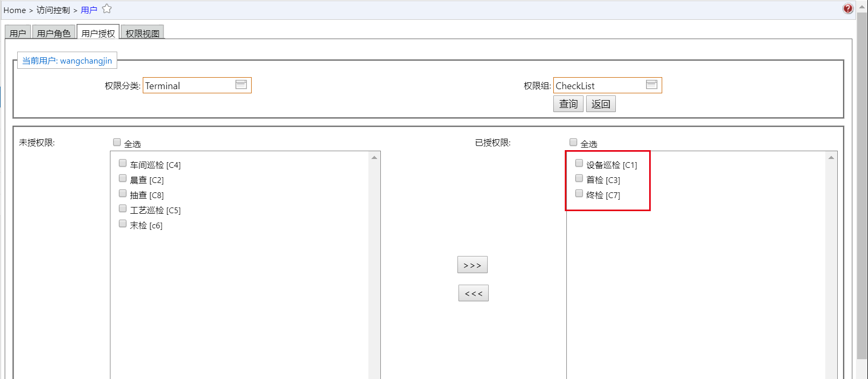Tick the 设备巡检 [C1] checkbox

579,163
